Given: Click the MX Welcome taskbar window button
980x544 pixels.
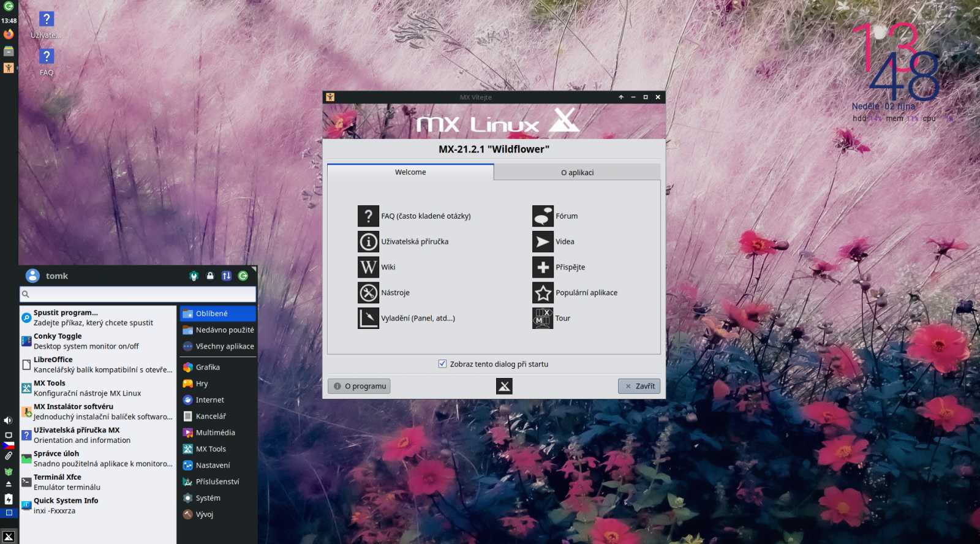Looking at the screenshot, I should pos(9,68).
